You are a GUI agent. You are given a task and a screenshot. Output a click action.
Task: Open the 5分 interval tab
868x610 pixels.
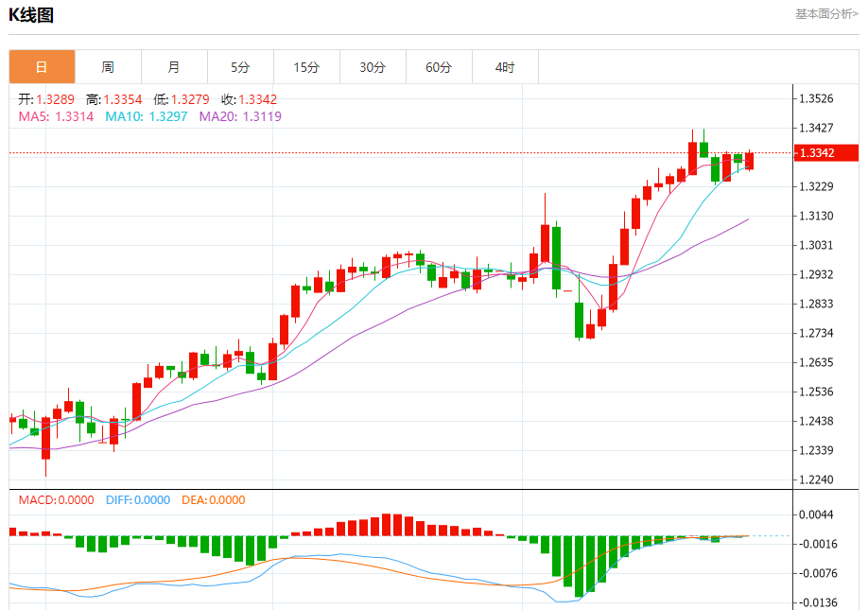point(240,67)
